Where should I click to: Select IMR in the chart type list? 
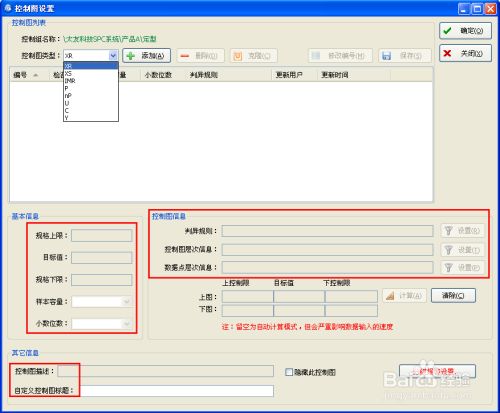[x=91, y=81]
